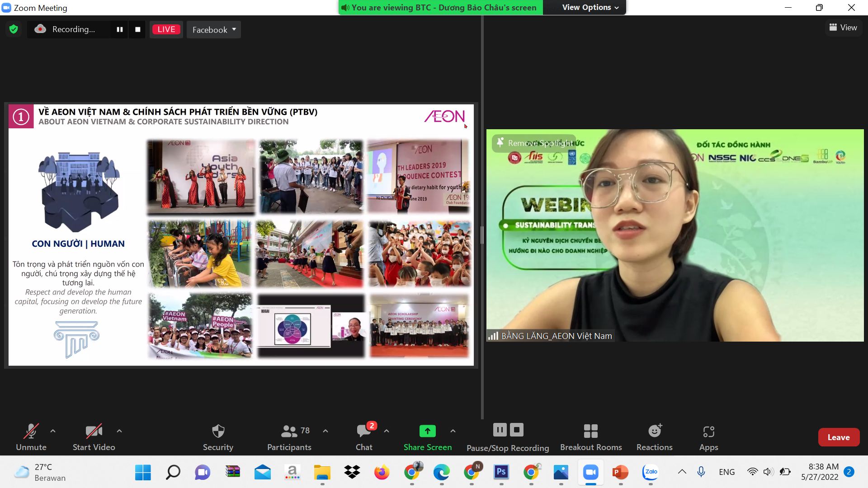This screenshot has width=868, height=488.
Task: Click speaker video of BẰNG LĂNG_AEON Việt Nam
Action: pos(675,235)
